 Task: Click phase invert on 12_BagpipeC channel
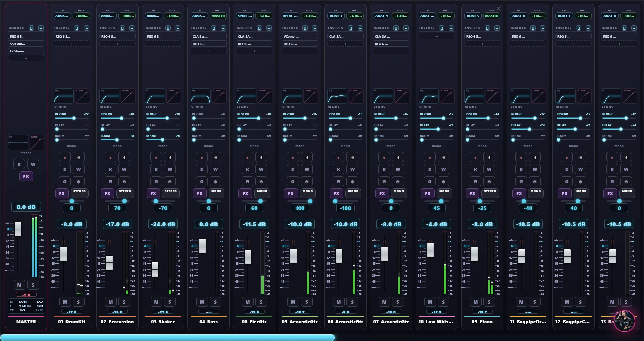[x=567, y=182]
